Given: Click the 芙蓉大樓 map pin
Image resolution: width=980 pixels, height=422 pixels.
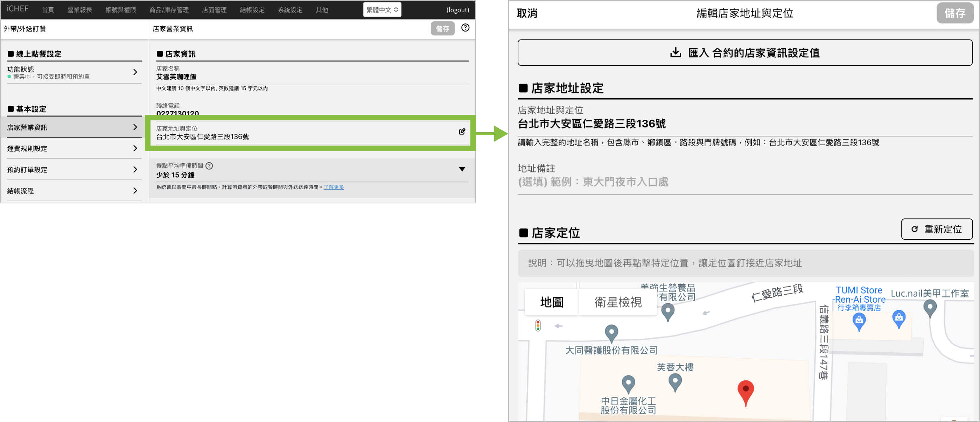Looking at the screenshot, I should [675, 381].
